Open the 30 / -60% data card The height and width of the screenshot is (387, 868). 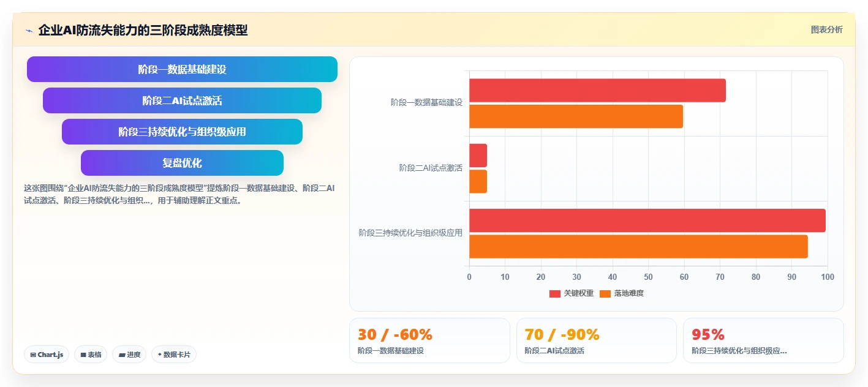tap(429, 340)
